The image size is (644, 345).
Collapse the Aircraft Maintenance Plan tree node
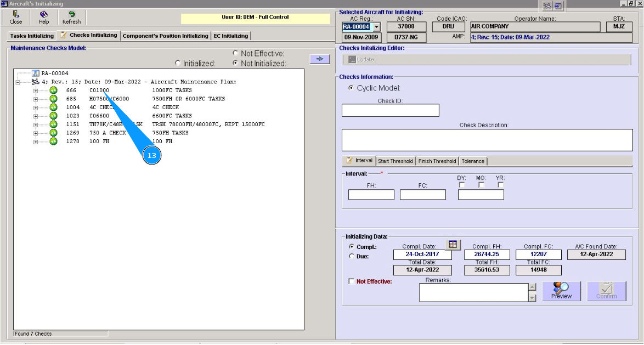(x=18, y=82)
